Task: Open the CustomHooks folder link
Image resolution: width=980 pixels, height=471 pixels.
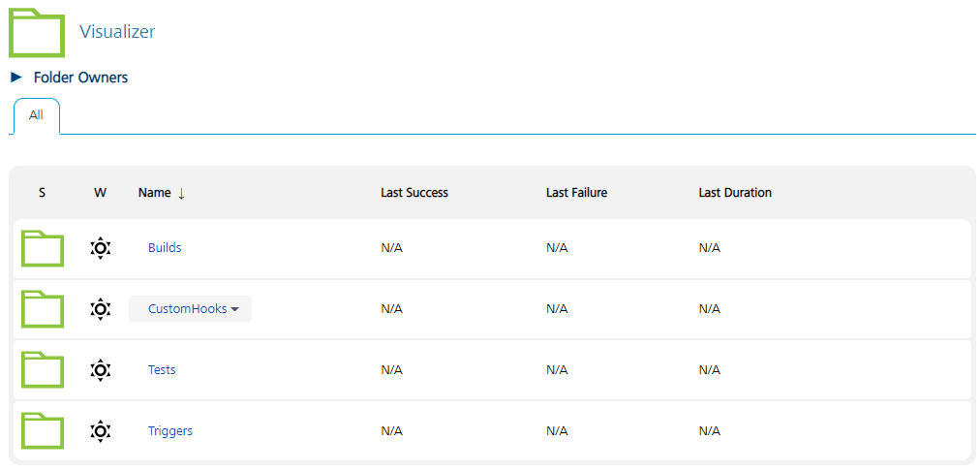Action: coord(187,309)
